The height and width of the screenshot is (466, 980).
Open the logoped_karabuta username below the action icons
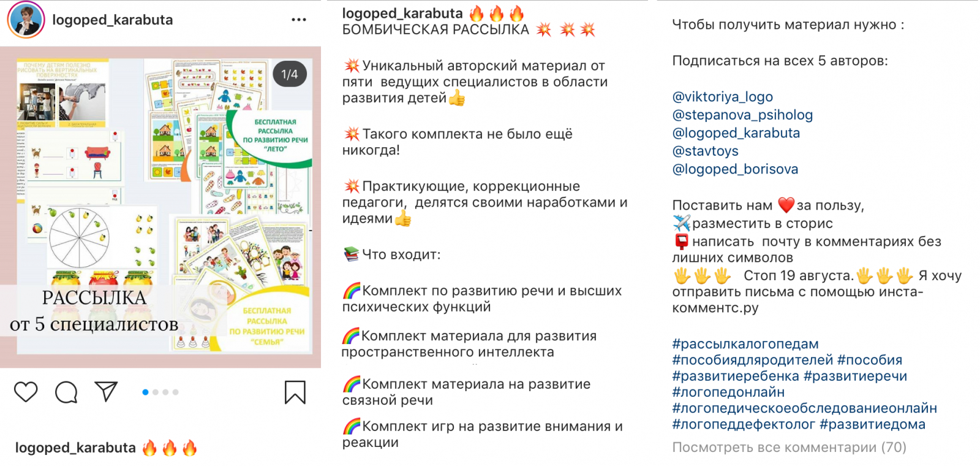[x=75, y=448]
